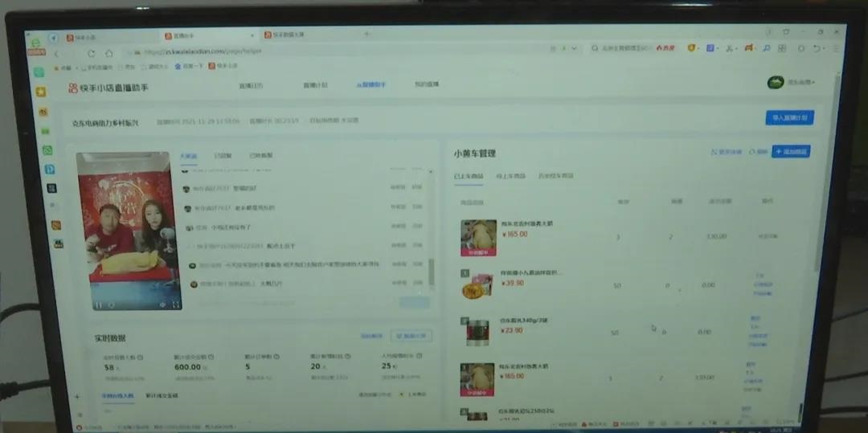Select the highlighted live assistant nav item
This screenshot has height=433, width=868.
click(x=371, y=84)
